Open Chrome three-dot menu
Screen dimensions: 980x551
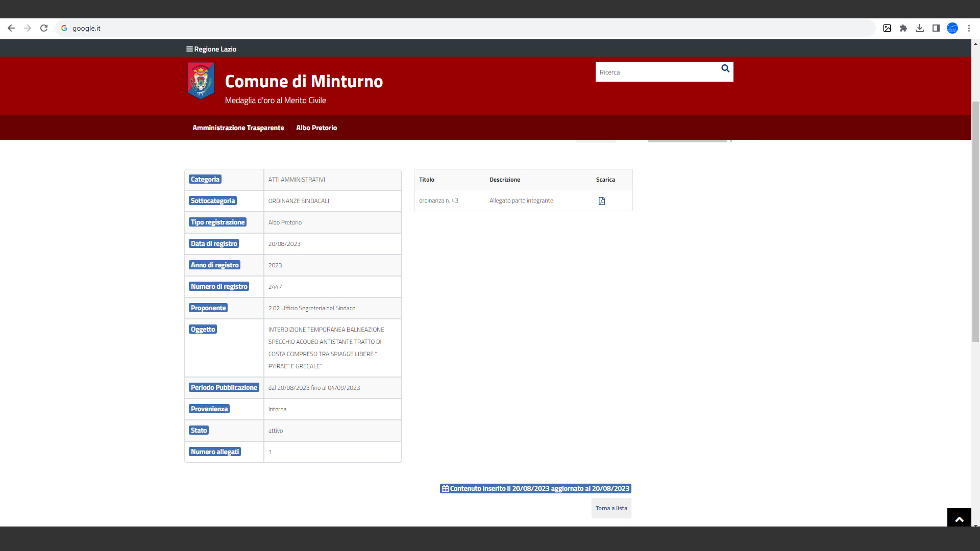(969, 28)
